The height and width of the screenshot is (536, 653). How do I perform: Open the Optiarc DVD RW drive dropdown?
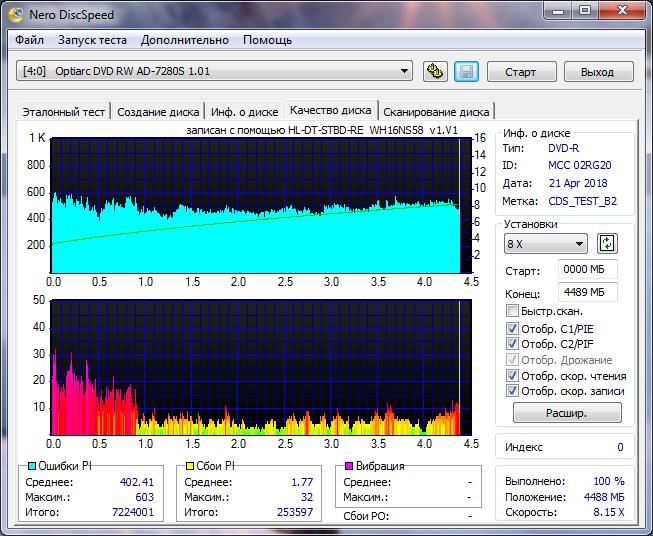click(214, 71)
